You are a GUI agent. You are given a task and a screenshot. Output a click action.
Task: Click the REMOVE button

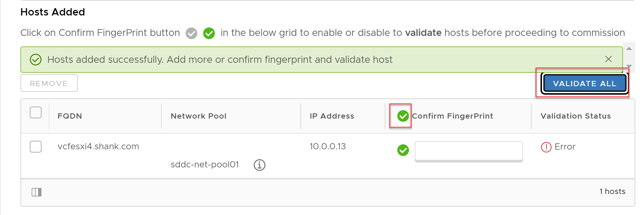pyautogui.click(x=49, y=83)
